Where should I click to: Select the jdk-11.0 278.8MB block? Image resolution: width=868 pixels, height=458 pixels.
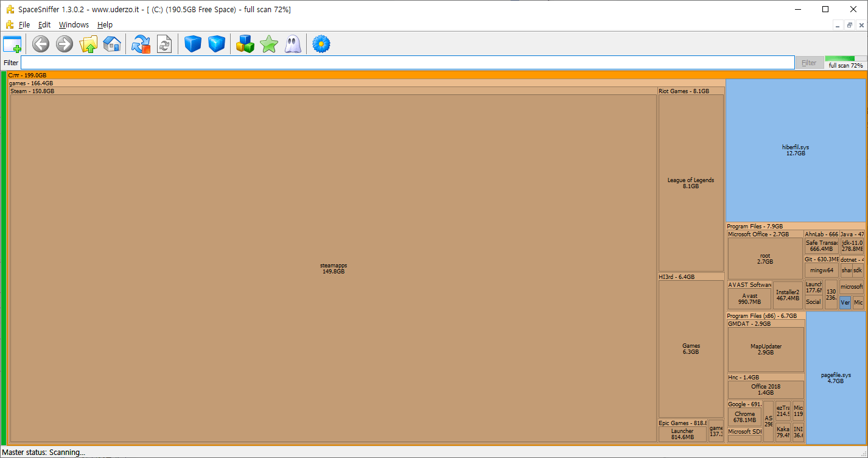(852, 246)
